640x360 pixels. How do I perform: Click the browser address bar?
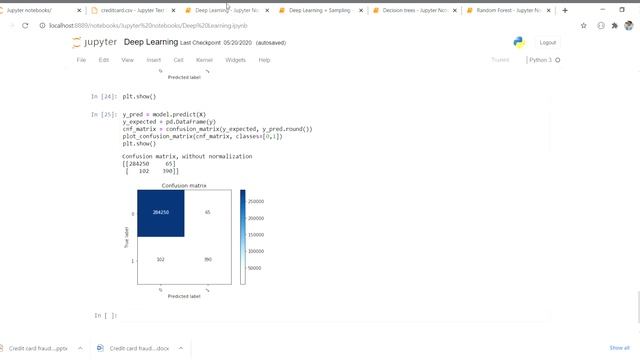[306, 26]
